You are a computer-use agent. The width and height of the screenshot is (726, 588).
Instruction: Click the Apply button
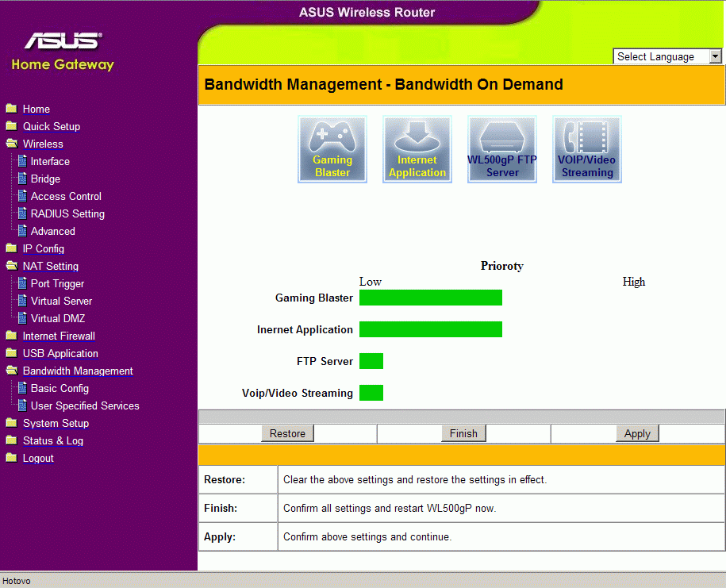637,433
